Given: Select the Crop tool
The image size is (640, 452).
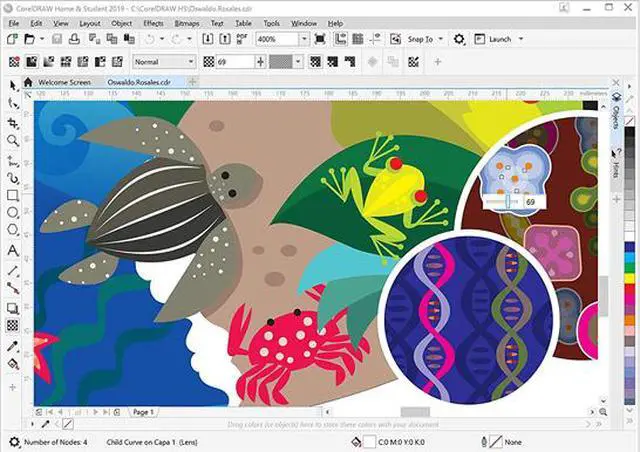Looking at the screenshot, I should pyautogui.click(x=13, y=123).
